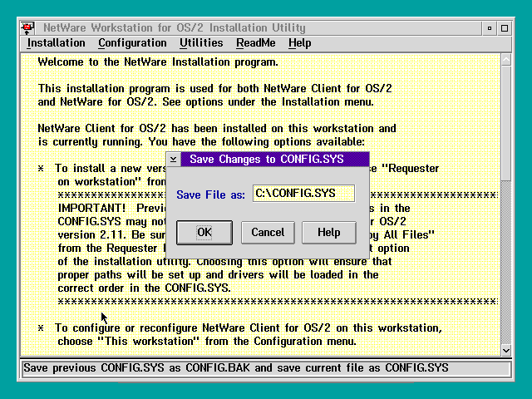Open the Save Changes dialog system menu icon
This screenshot has height=399, width=532.
(x=174, y=159)
